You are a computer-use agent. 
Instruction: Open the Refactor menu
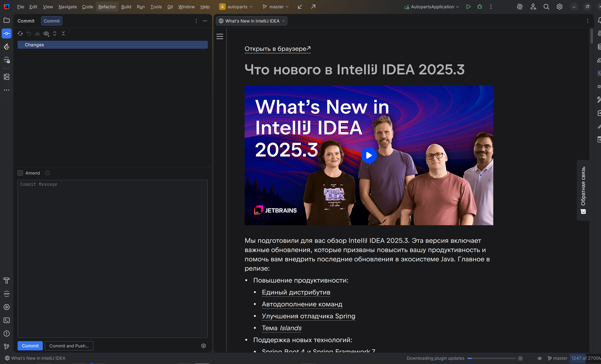coord(107,7)
